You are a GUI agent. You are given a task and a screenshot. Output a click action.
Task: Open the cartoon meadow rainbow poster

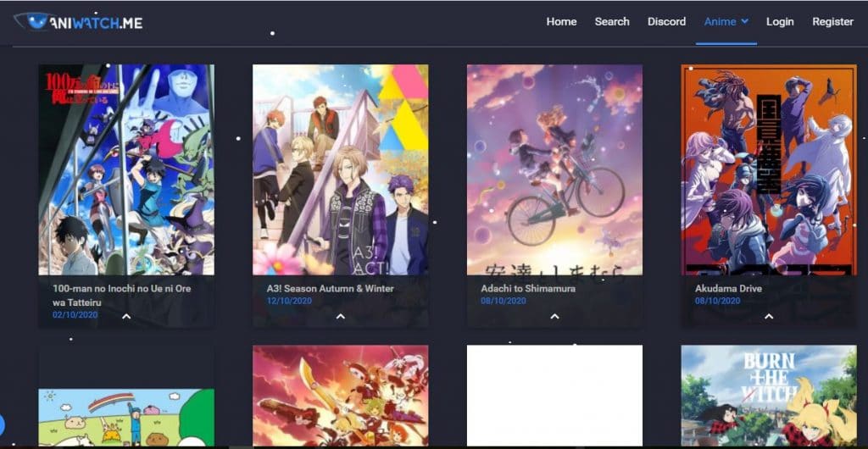126,418
